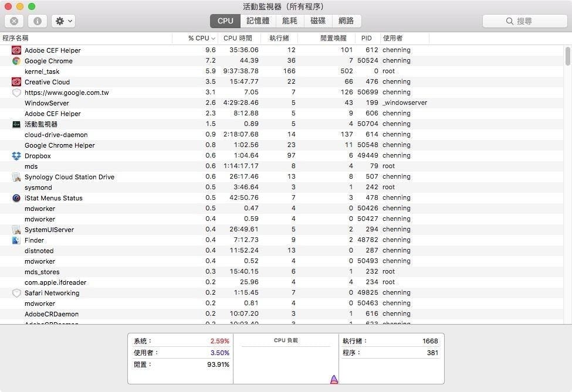Sort by CPU 時間 column header
572x392 pixels.
point(239,38)
